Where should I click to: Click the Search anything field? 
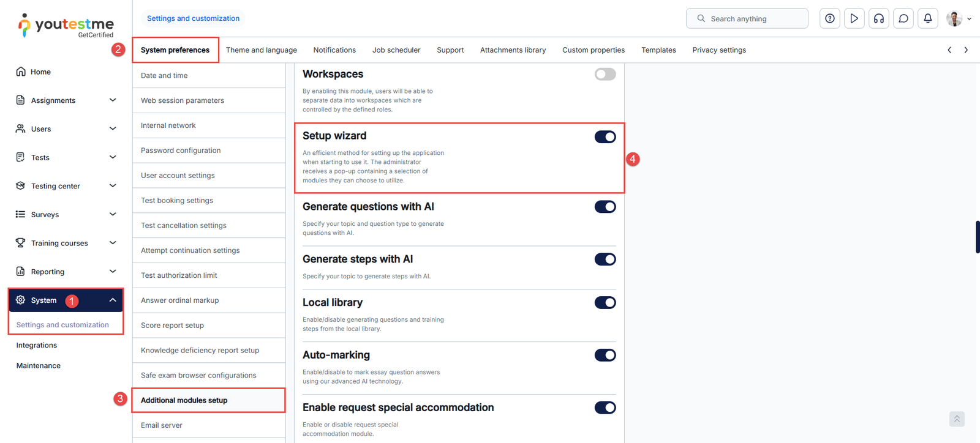(x=753, y=19)
